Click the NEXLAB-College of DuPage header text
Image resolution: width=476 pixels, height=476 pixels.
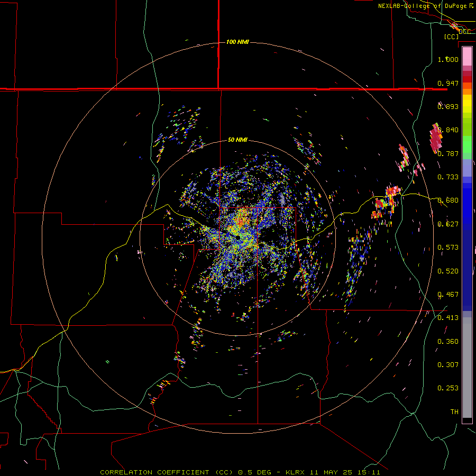pyautogui.click(x=425, y=6)
